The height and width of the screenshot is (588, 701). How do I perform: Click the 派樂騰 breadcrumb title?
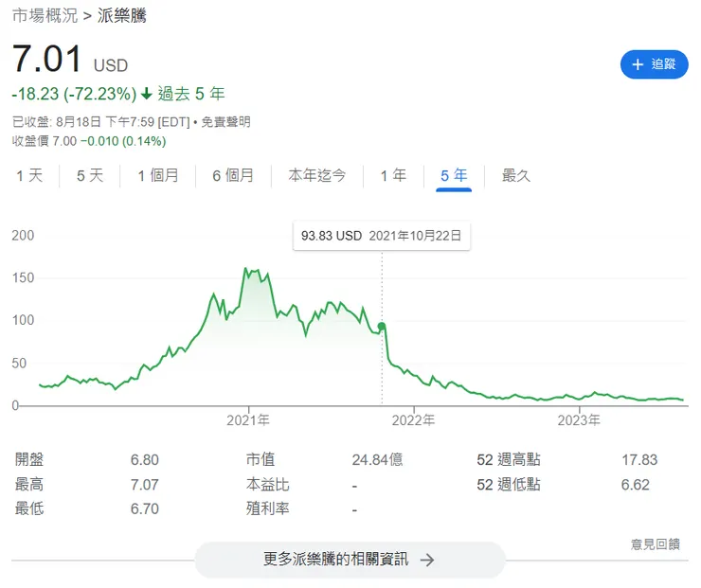pyautogui.click(x=122, y=16)
